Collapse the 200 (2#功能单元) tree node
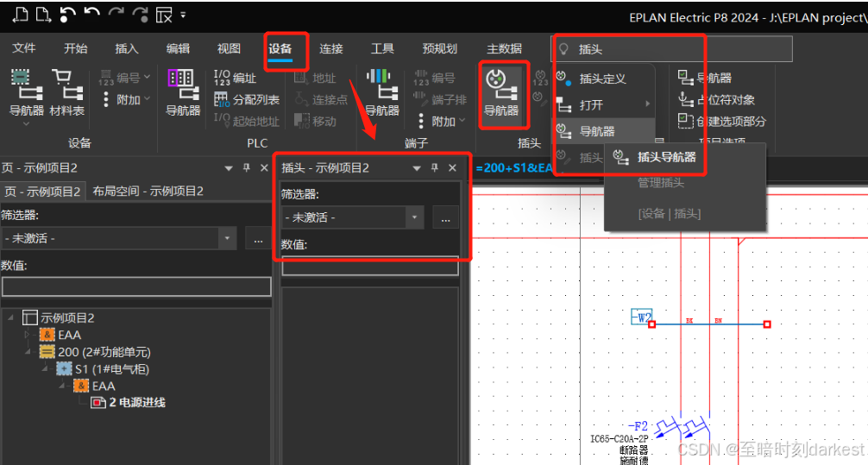 (28, 352)
